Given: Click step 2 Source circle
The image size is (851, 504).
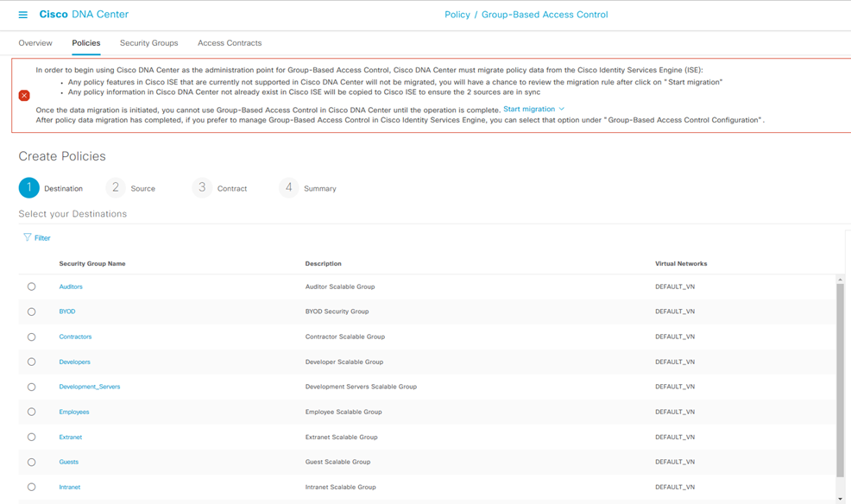Looking at the screenshot, I should pos(116,187).
